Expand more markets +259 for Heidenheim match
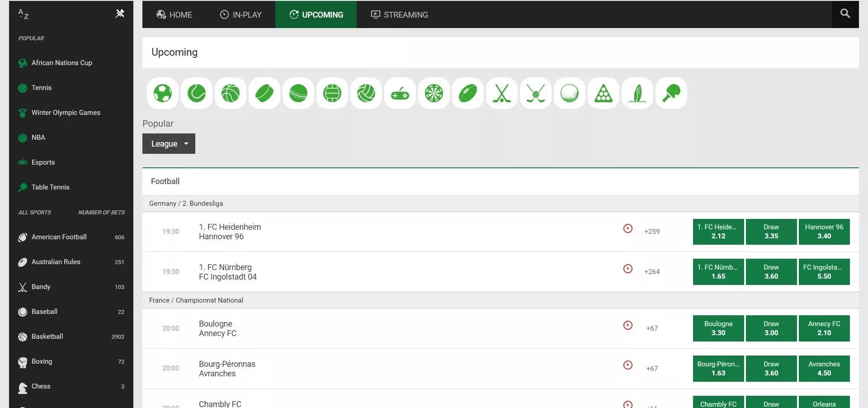This screenshot has height=408, width=868. [652, 232]
